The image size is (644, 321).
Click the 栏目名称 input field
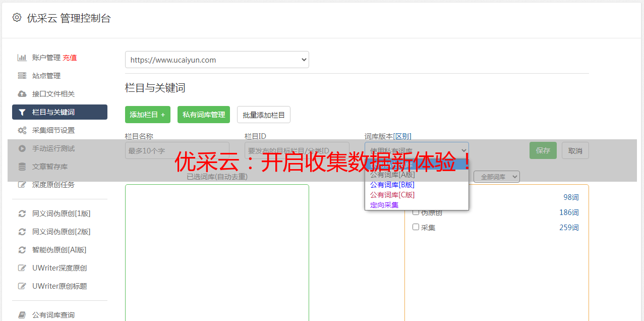pos(177,150)
